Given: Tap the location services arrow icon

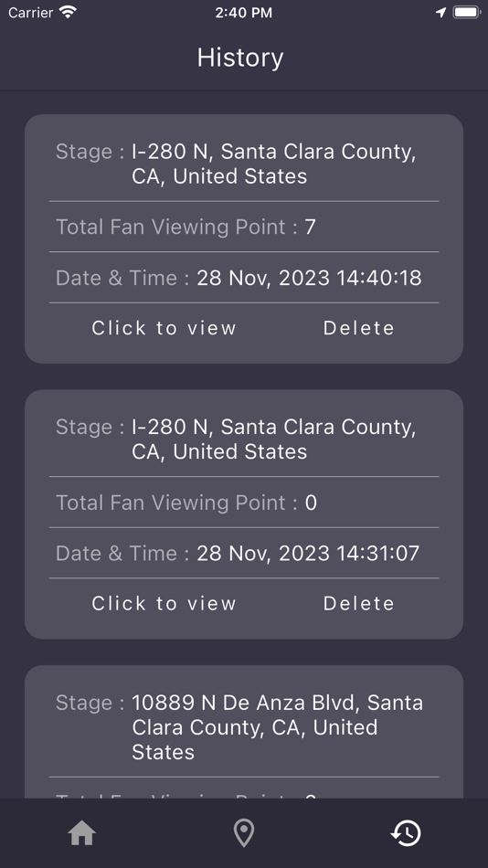Looking at the screenshot, I should pyautogui.click(x=440, y=12).
